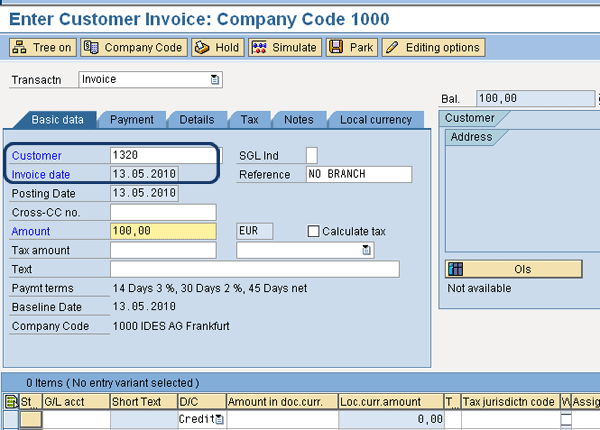The height and width of the screenshot is (430, 600).
Task: Enable the Calculate tax checkbox
Action: pyautogui.click(x=314, y=231)
